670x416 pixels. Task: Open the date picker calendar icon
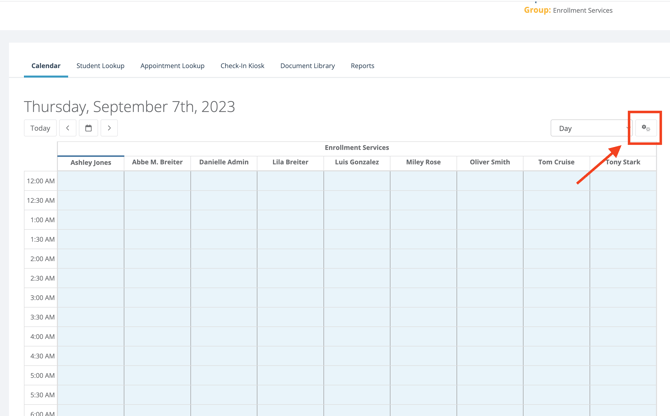(x=88, y=128)
